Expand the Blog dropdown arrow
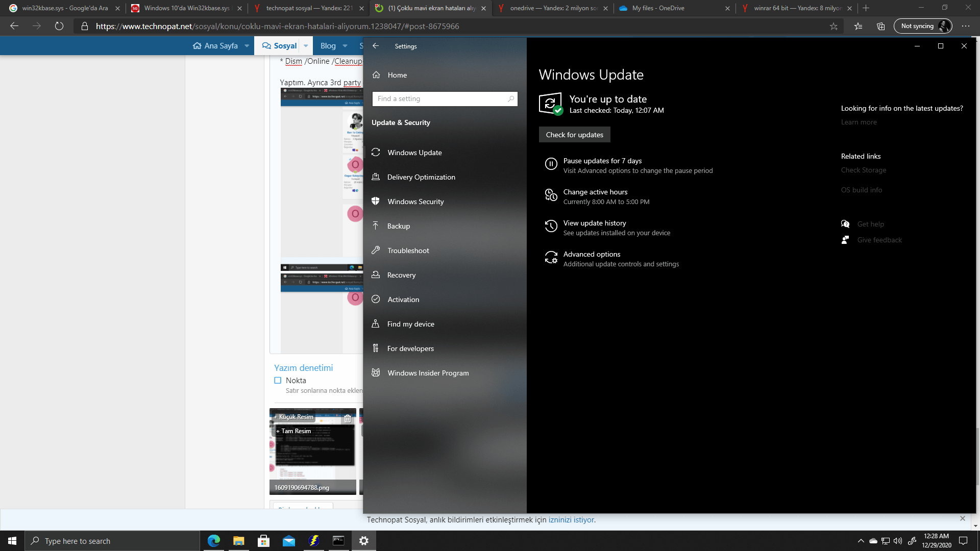The height and width of the screenshot is (551, 980). 345,46
